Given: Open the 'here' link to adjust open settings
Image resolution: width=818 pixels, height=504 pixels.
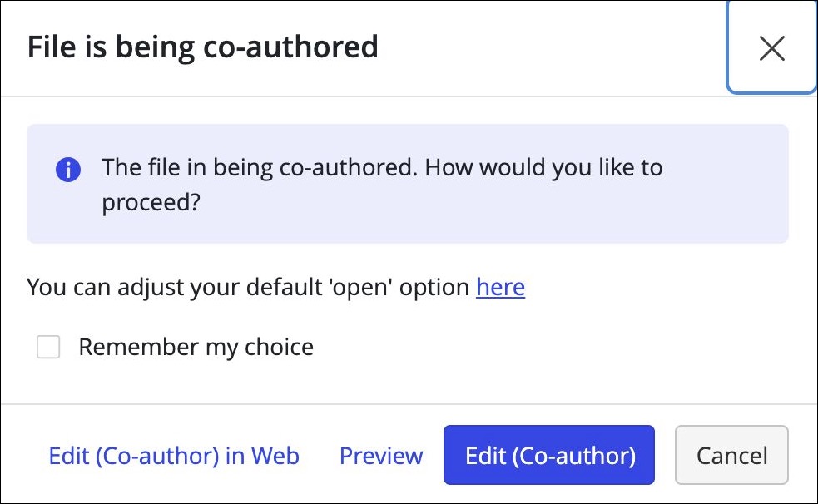Looking at the screenshot, I should (x=500, y=287).
